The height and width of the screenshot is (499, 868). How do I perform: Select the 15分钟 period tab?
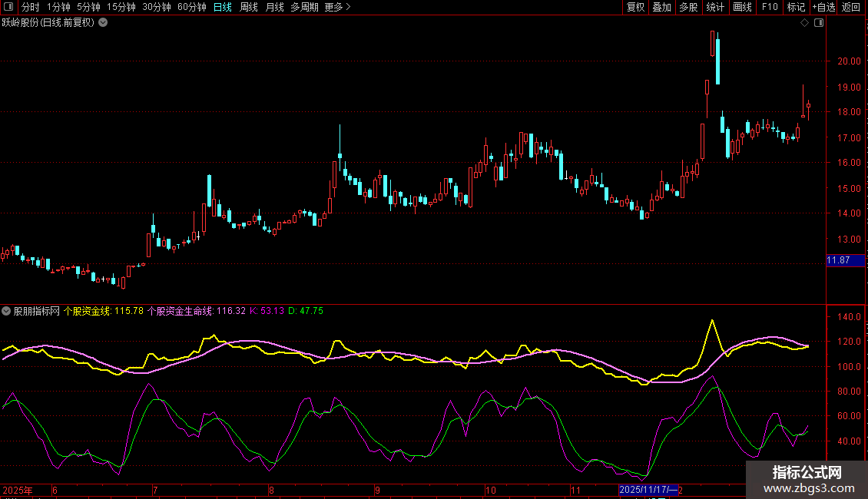coord(121,7)
